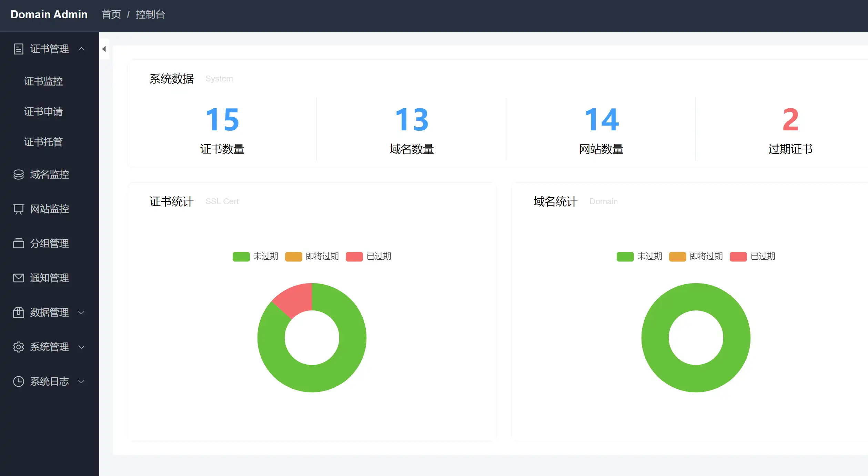Open 通知管理 menu item

pos(50,278)
